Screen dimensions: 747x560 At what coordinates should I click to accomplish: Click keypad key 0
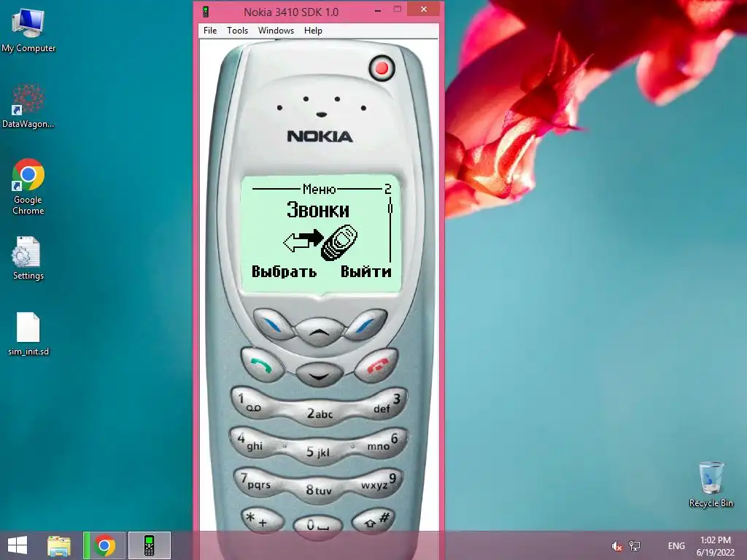tap(318, 525)
